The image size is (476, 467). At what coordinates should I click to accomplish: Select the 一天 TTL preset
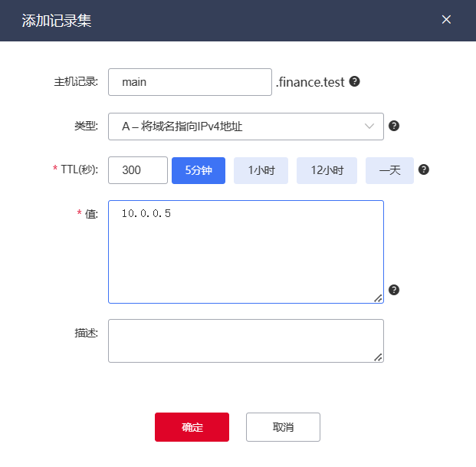click(389, 170)
